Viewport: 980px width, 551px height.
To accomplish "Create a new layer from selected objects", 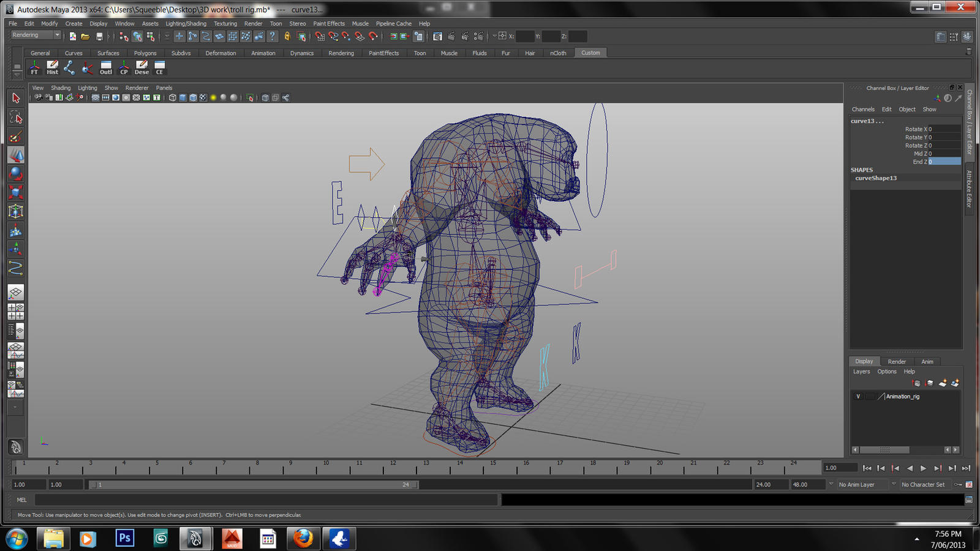I will point(955,383).
